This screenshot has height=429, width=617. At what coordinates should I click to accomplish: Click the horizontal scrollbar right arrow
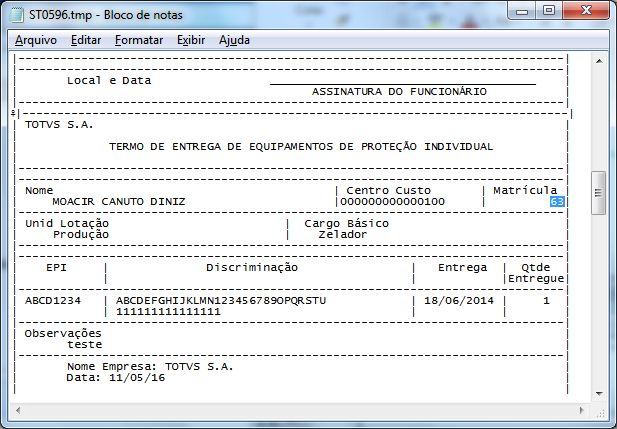click(582, 410)
